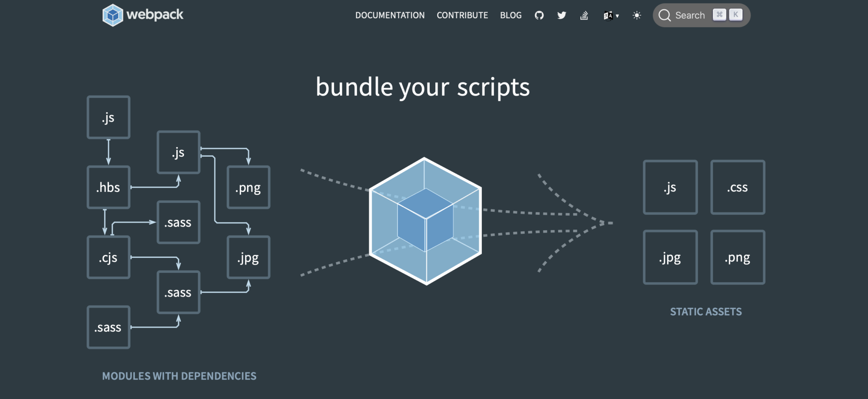Toggle the light theme with the sun icon

(636, 15)
